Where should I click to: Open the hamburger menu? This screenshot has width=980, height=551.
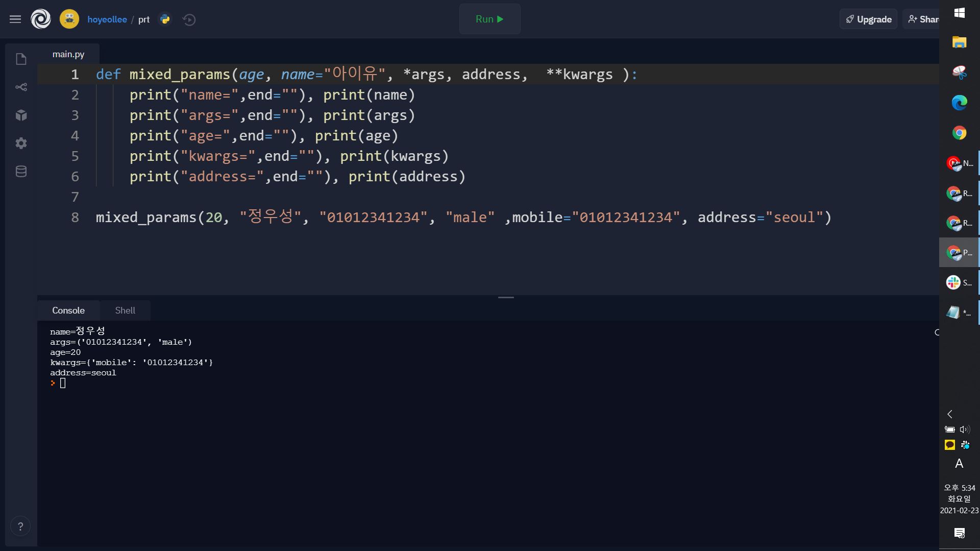[x=15, y=19]
